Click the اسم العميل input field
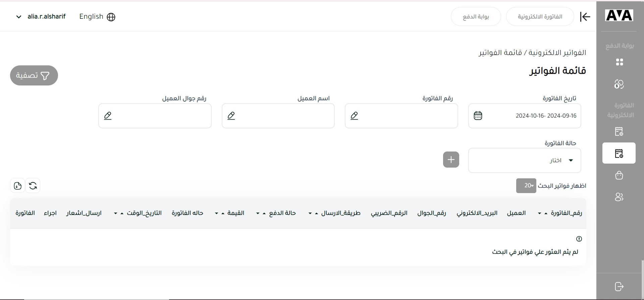The width and height of the screenshot is (644, 300). point(278,116)
